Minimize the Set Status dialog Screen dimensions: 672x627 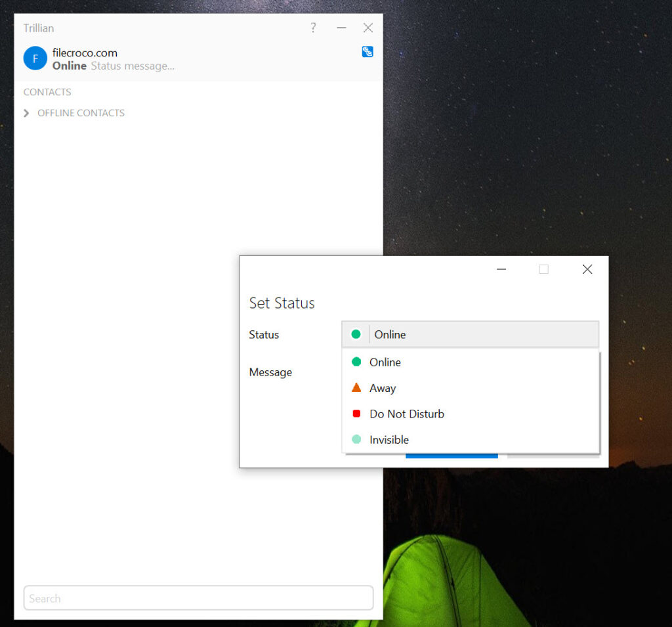pyautogui.click(x=501, y=269)
